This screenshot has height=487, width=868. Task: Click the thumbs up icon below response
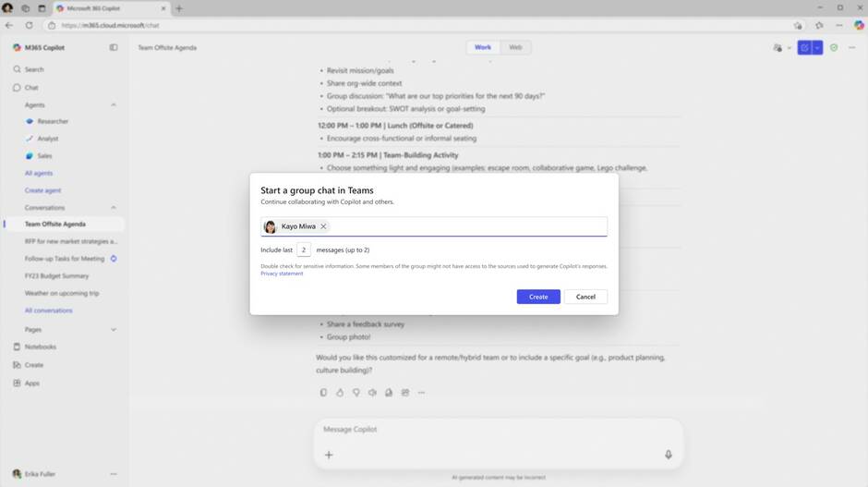click(340, 393)
